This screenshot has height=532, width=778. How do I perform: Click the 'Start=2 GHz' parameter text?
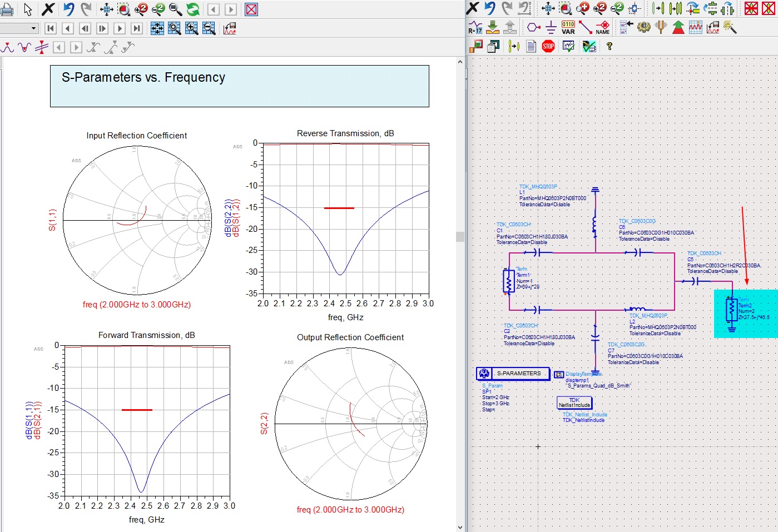[x=495, y=397]
